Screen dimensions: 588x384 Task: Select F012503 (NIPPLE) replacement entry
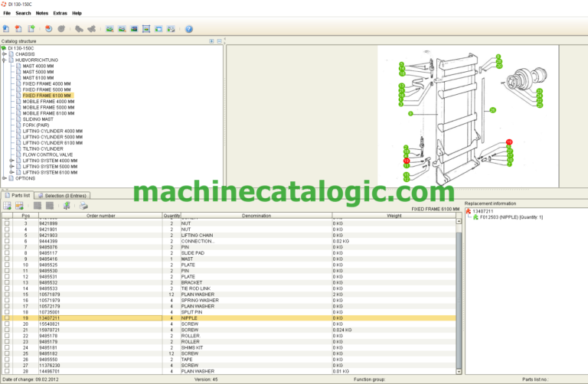click(x=511, y=217)
